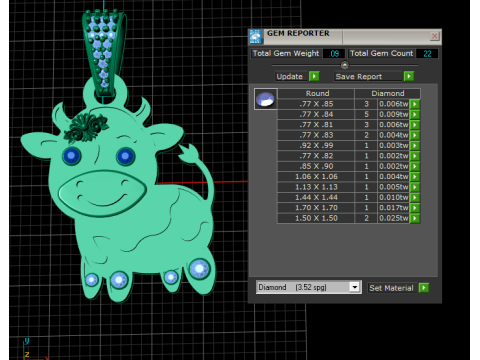
Task: Click green arrow in .77 X .84 row
Action: [415, 114]
